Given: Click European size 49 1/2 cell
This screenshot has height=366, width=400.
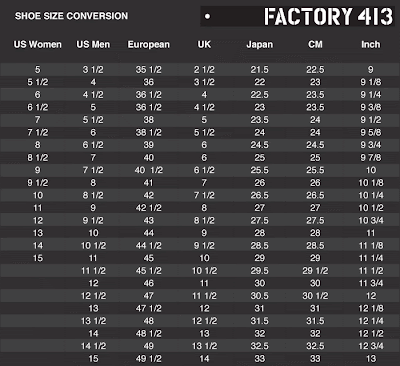Looking at the screenshot, I should (x=149, y=359).
